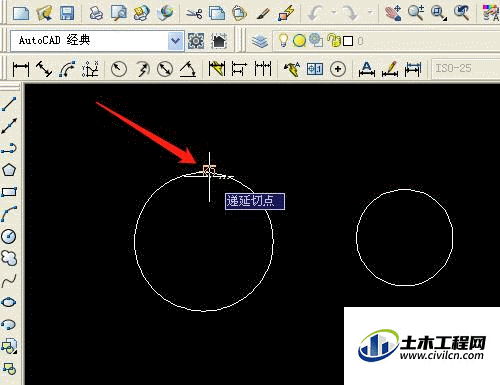
Task: Open Plot Preview icon
Action: tap(119, 13)
